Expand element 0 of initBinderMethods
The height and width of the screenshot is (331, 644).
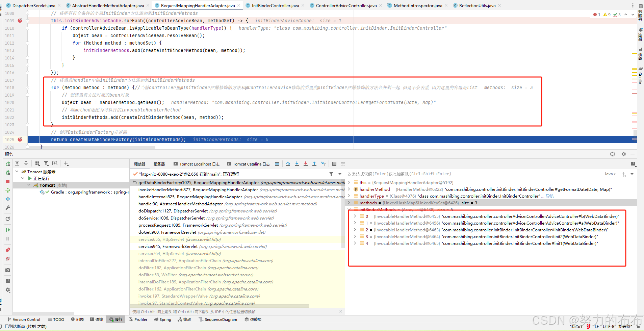[x=355, y=216]
